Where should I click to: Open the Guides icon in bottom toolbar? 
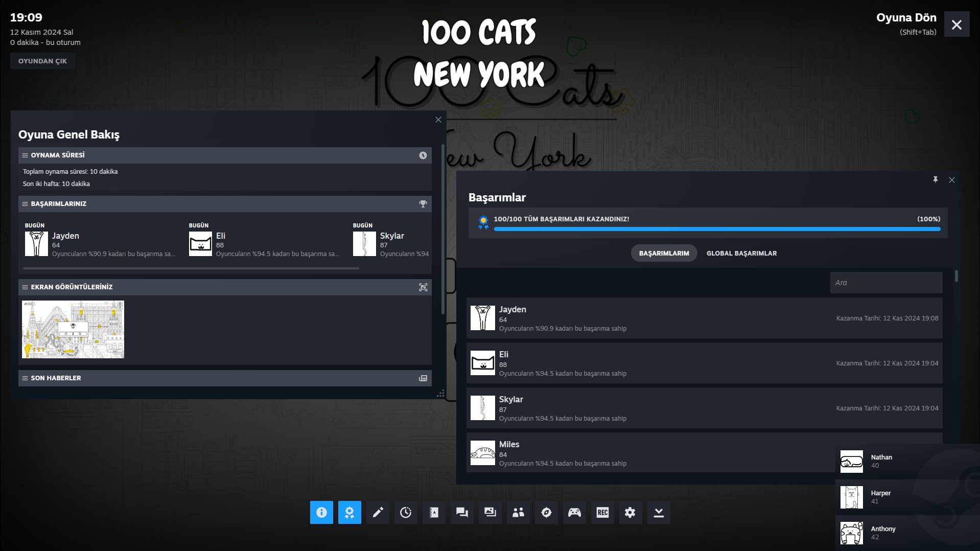[434, 512]
